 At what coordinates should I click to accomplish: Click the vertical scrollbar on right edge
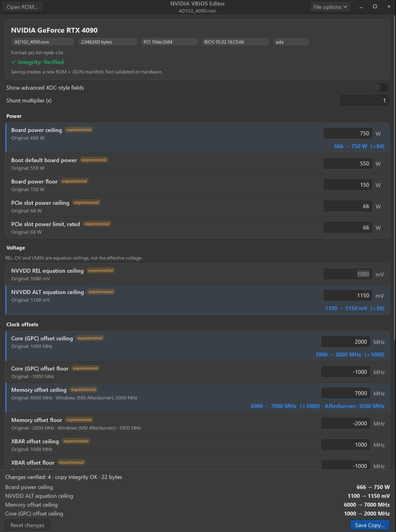395,177
